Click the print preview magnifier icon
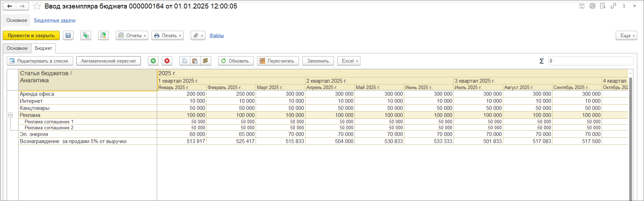The image size is (644, 201). tap(603, 6)
